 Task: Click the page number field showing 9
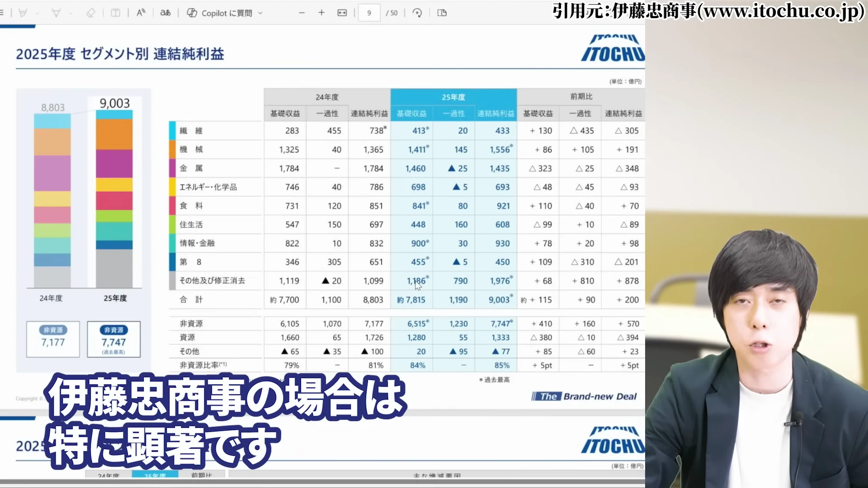click(369, 13)
